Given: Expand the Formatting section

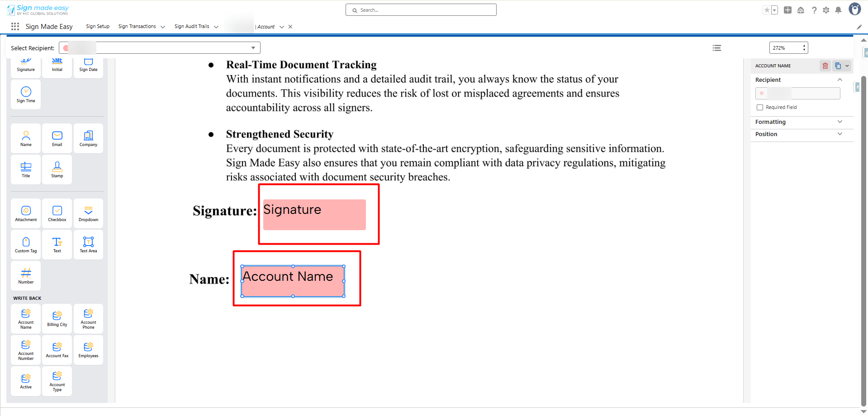Looking at the screenshot, I should coord(840,122).
